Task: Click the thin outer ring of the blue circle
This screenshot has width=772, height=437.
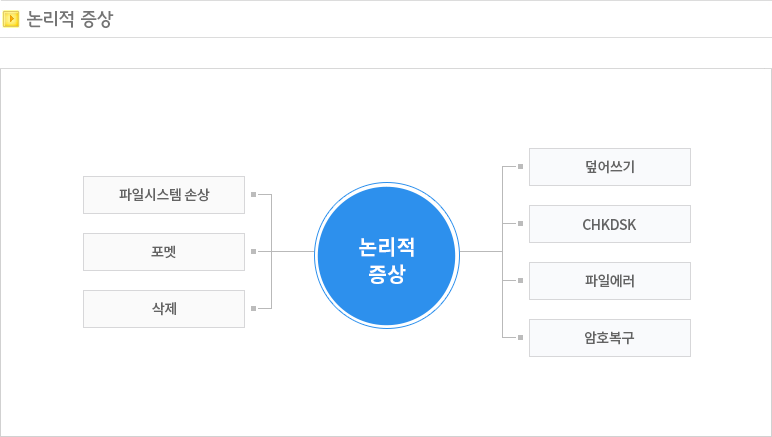Action: (x=387, y=184)
